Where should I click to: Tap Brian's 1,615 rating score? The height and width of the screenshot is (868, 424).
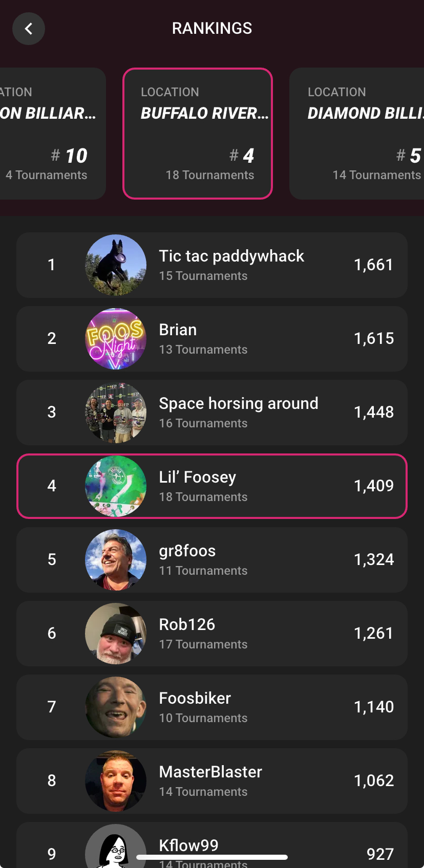point(374,339)
